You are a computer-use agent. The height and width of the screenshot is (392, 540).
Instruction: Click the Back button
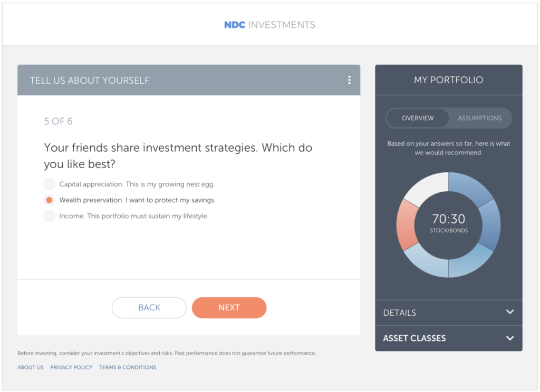pyautogui.click(x=149, y=307)
